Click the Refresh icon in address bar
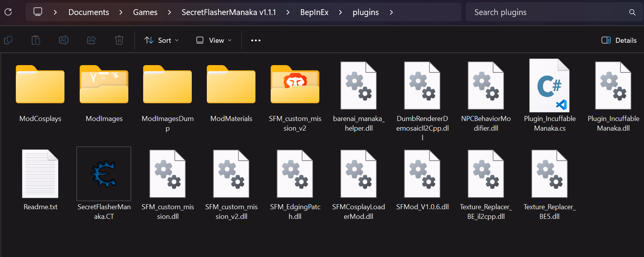 (8, 12)
